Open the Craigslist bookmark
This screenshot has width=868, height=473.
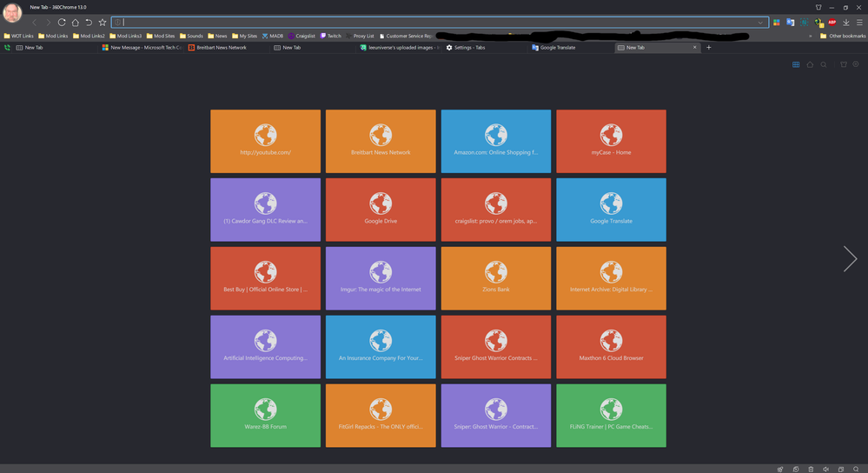point(301,36)
